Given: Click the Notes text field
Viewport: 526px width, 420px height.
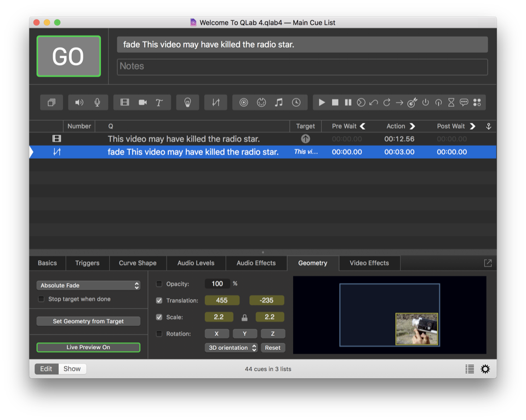Looking at the screenshot, I should click(x=302, y=66).
